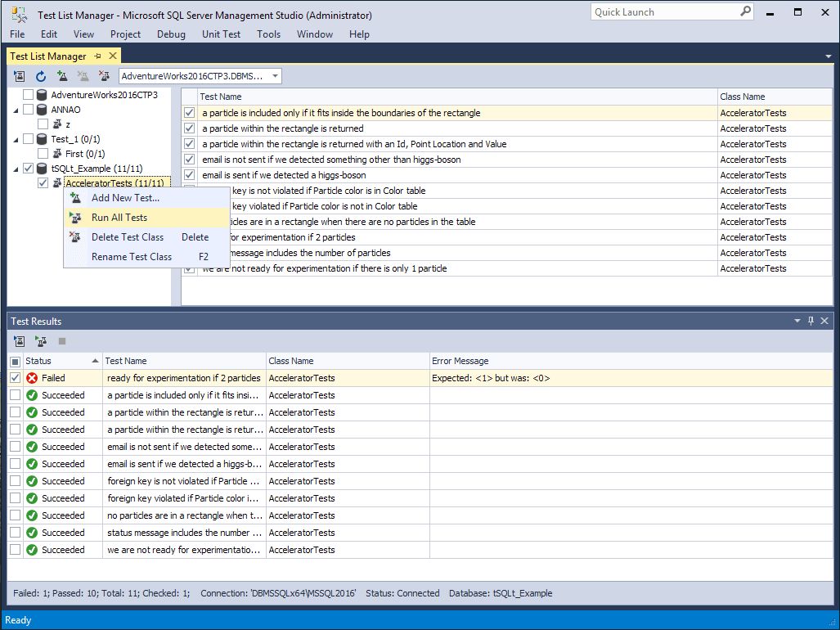Open the AdventureWorks2016CTP3.DBMS connection dropdown
The height and width of the screenshot is (630, 840).
[x=275, y=76]
